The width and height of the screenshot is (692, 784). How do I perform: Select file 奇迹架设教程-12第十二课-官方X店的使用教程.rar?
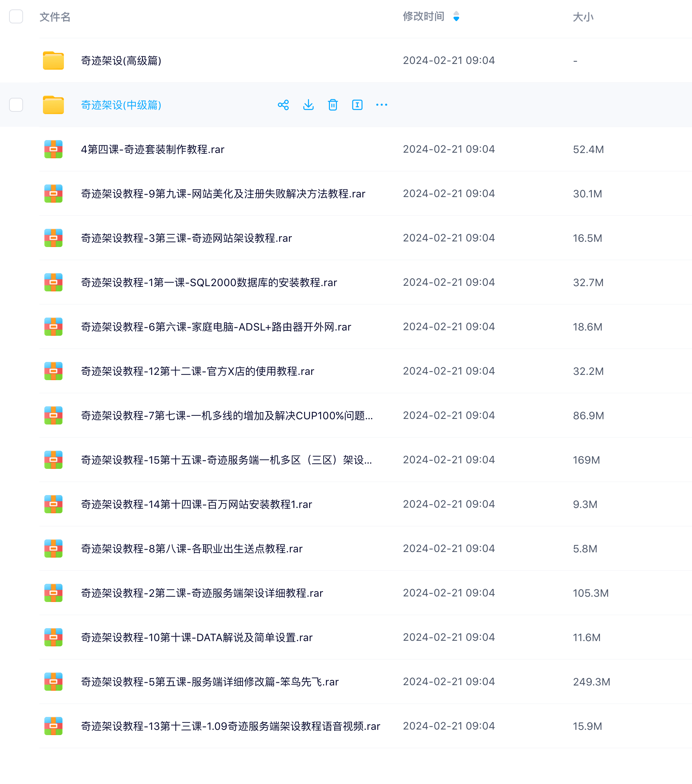coord(198,371)
